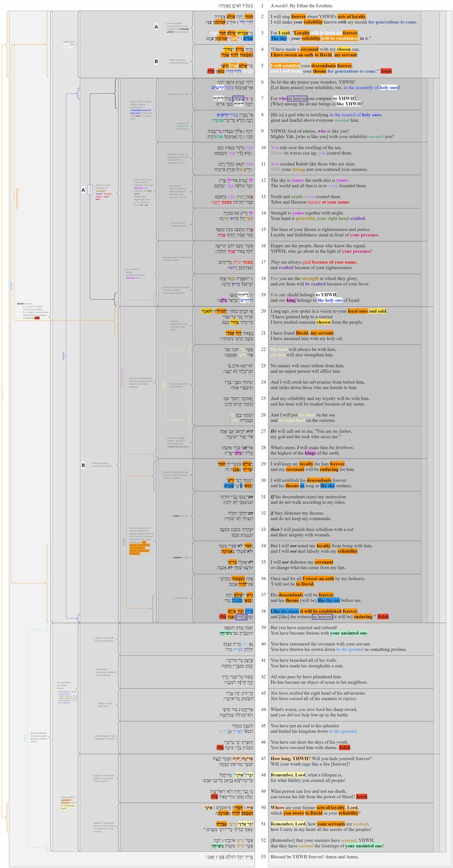The image size is (453, 868).
Task: Click the doxology "Blessed be YHWH forever!" line
Action: tap(314, 856)
